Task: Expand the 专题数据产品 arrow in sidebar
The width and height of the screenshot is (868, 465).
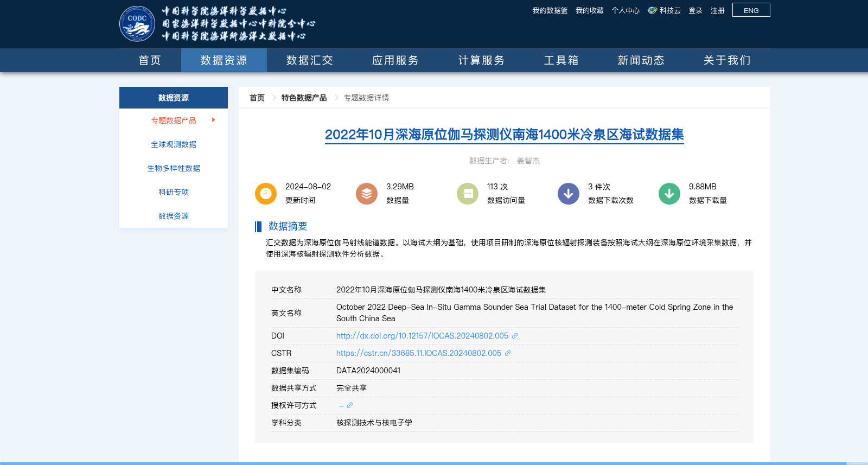Action: pyautogui.click(x=214, y=120)
